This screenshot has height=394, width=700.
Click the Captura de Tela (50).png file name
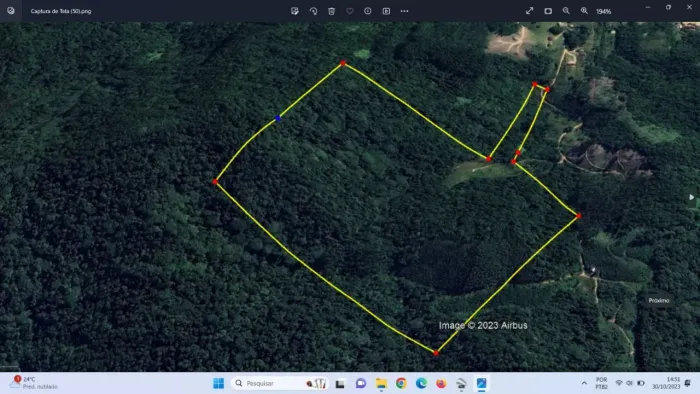click(x=61, y=11)
